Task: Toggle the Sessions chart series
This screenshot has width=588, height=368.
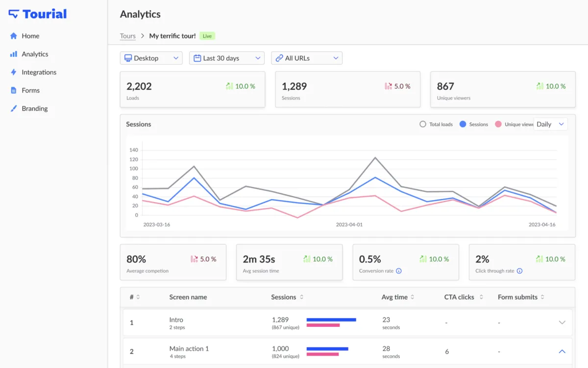Action: pyautogui.click(x=474, y=124)
